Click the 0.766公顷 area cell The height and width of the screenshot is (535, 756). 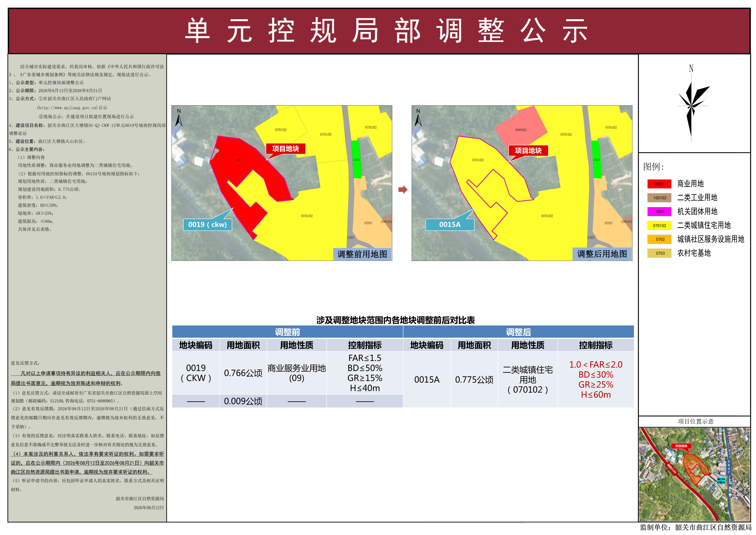[x=243, y=373]
